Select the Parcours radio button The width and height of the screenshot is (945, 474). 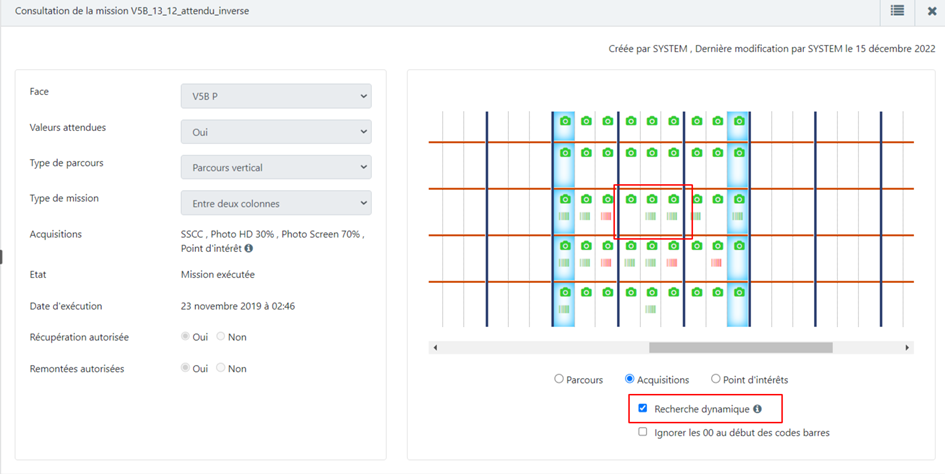point(559,379)
